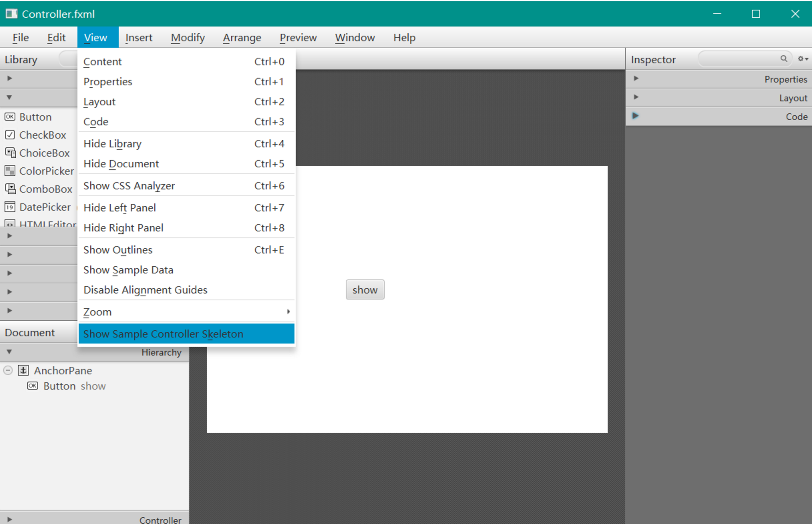The height and width of the screenshot is (524, 812).
Task: Click the ComboBox library icon
Action: click(x=10, y=189)
